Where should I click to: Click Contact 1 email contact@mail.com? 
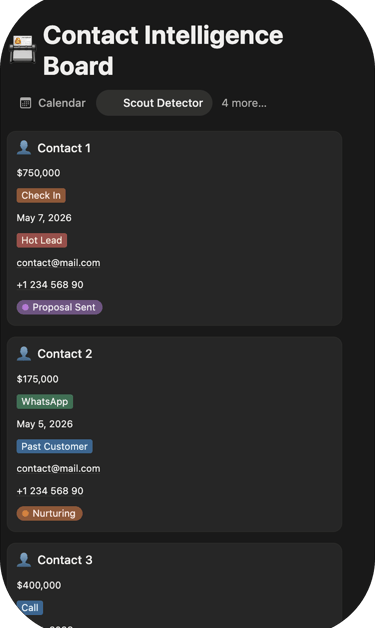click(x=58, y=263)
